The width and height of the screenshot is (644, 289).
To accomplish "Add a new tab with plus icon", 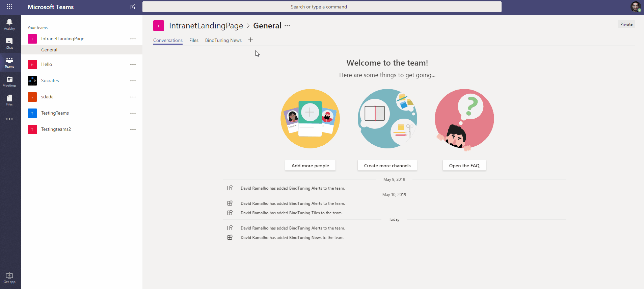I will click(250, 40).
